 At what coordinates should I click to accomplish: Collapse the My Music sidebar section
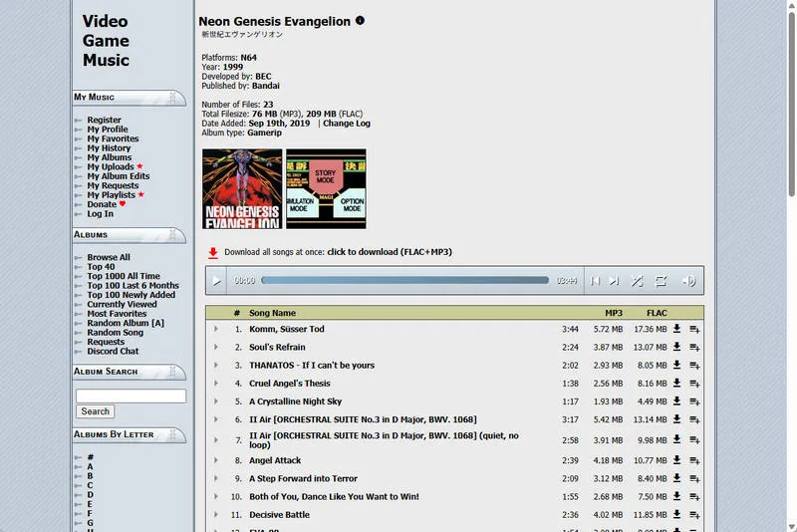click(x=172, y=97)
